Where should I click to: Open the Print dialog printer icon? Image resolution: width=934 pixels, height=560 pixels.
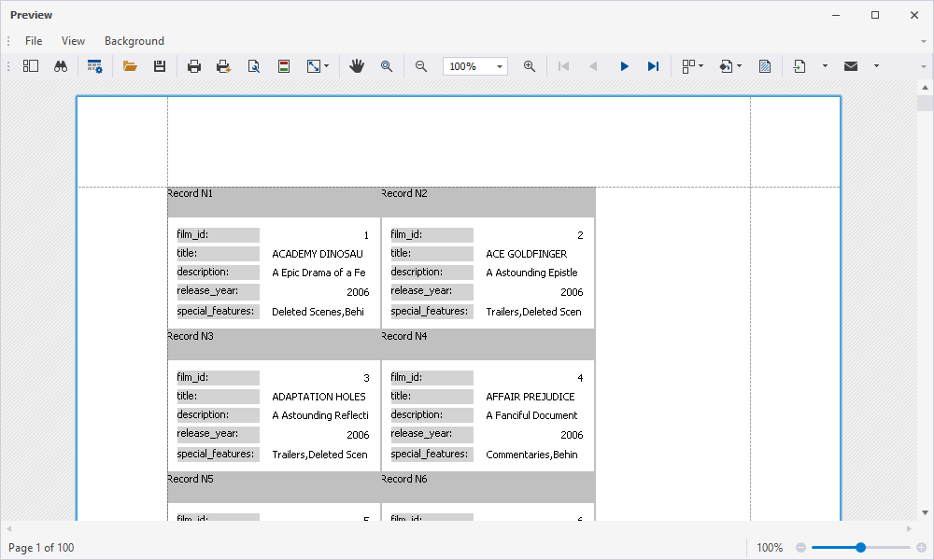pos(194,66)
